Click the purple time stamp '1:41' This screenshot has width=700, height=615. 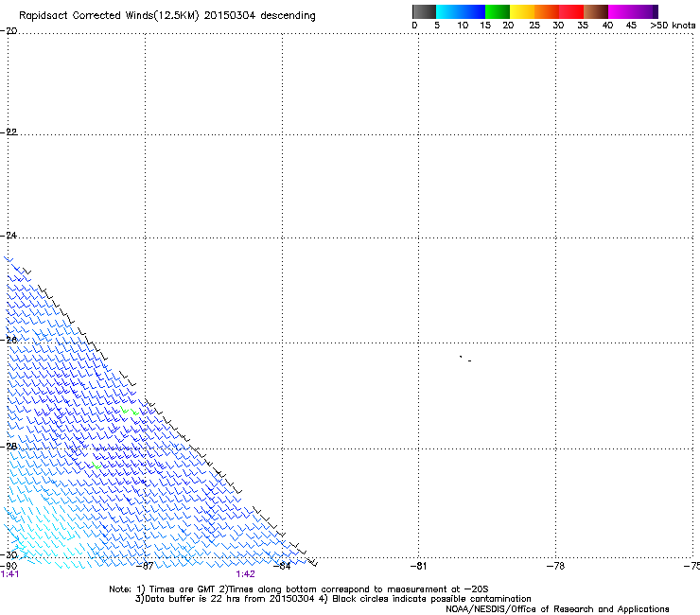click(x=9, y=574)
